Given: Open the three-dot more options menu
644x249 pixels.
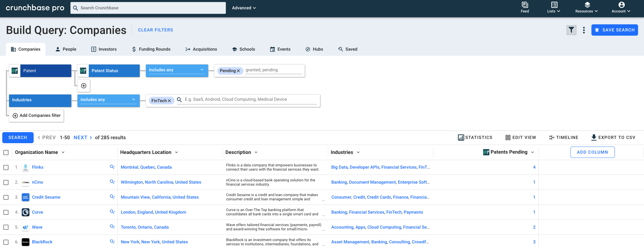Looking at the screenshot, I should (x=584, y=30).
